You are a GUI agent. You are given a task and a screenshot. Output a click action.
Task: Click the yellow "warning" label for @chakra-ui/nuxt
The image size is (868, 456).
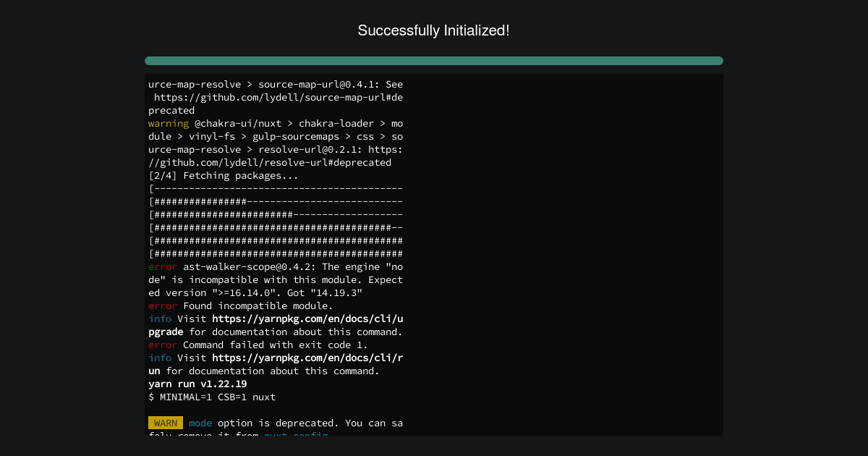[169, 123]
